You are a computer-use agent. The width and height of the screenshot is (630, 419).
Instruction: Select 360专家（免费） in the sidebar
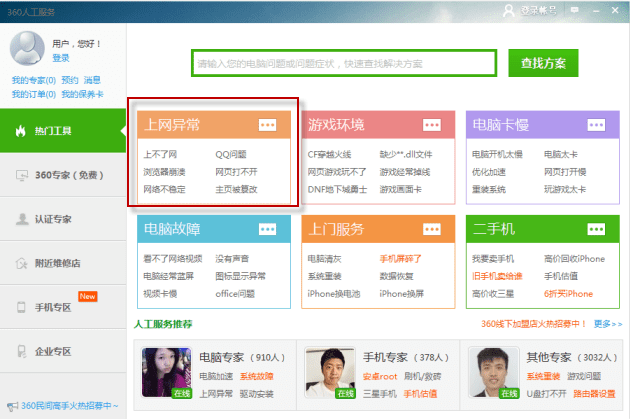click(x=63, y=175)
